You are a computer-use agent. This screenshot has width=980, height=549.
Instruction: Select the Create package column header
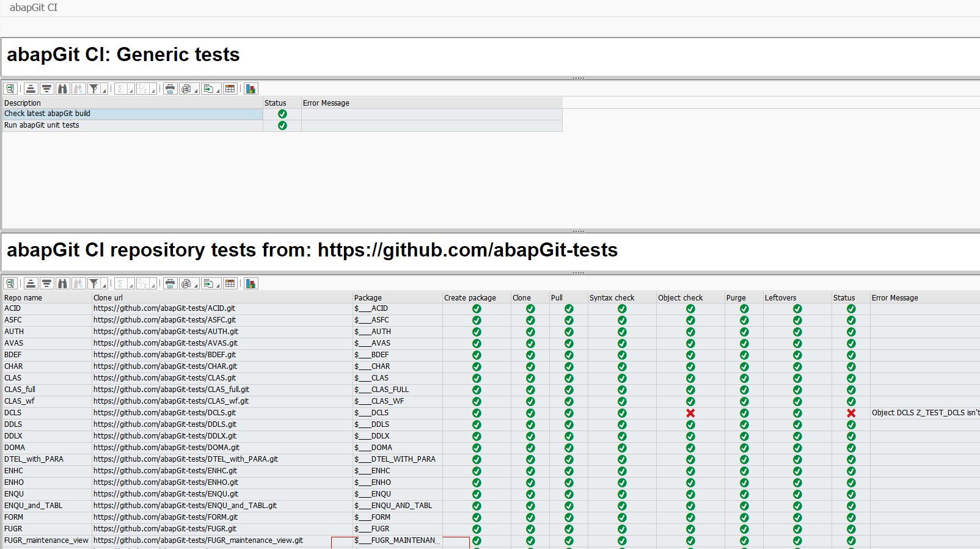point(477,298)
